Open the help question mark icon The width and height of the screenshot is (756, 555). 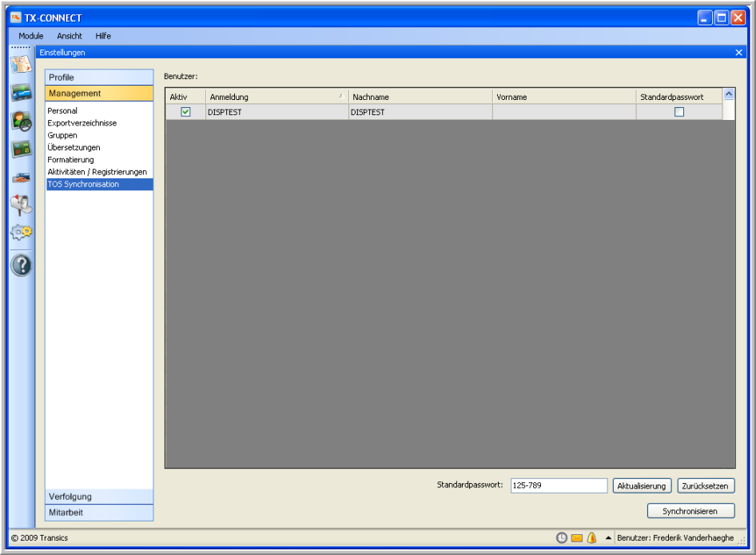pyautogui.click(x=22, y=266)
